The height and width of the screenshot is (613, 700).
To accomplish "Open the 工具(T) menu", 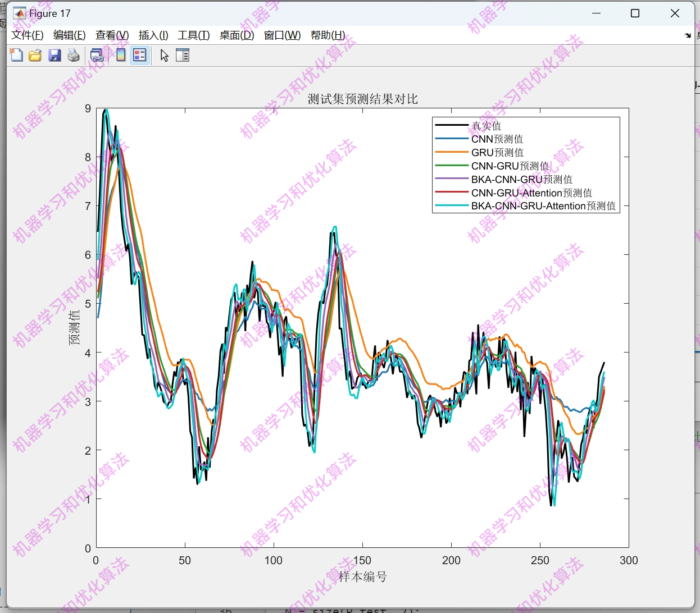I will (x=194, y=35).
